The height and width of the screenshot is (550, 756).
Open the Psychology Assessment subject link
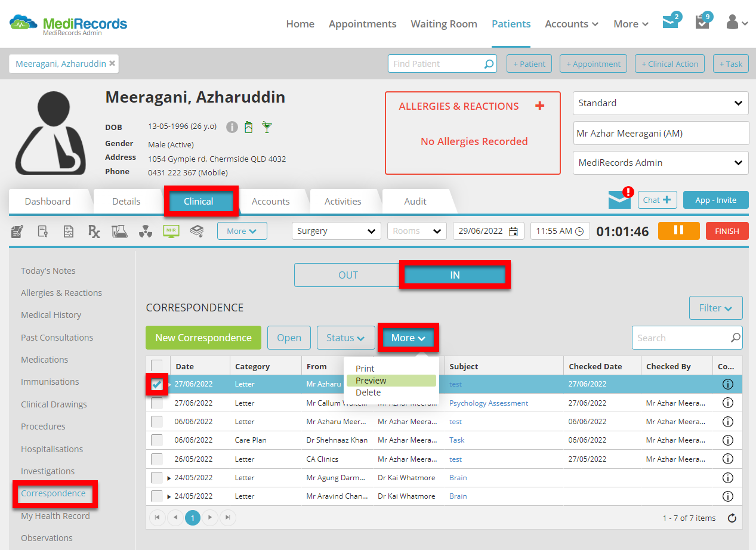coord(489,403)
